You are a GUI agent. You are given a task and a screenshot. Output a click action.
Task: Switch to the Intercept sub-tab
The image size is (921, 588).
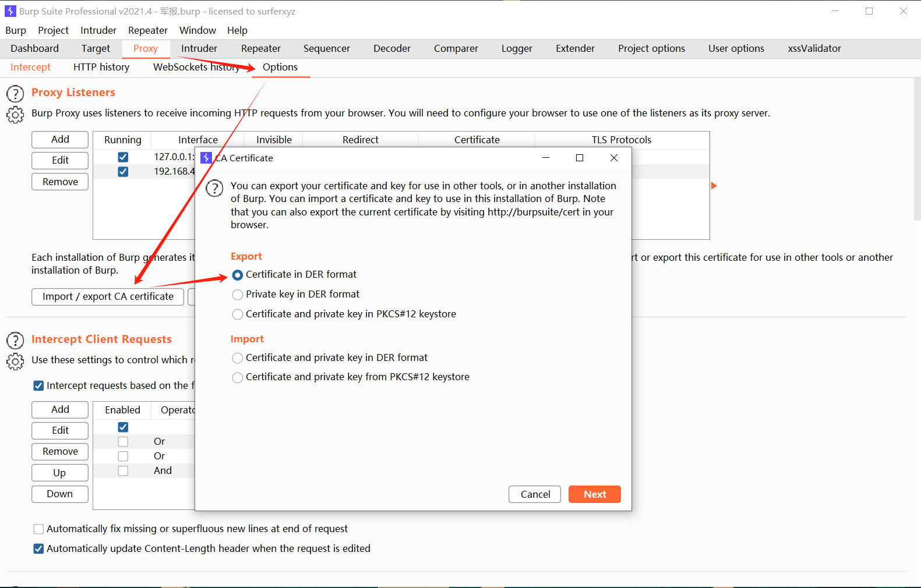(30, 67)
